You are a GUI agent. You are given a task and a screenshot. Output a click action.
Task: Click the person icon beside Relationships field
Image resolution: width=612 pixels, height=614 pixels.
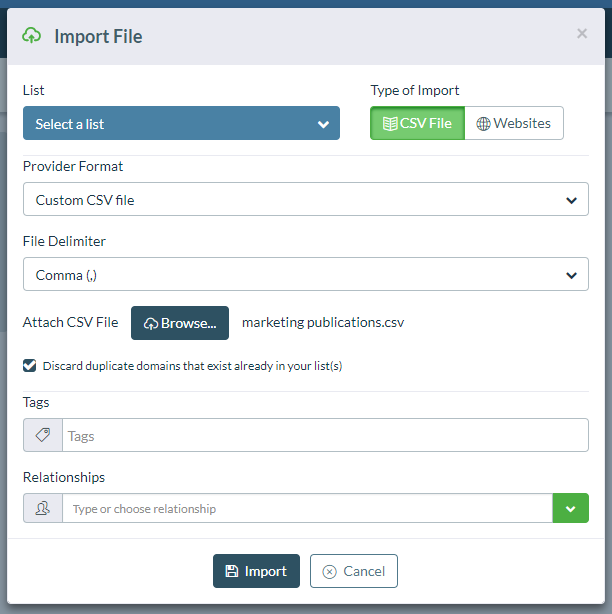click(x=43, y=508)
